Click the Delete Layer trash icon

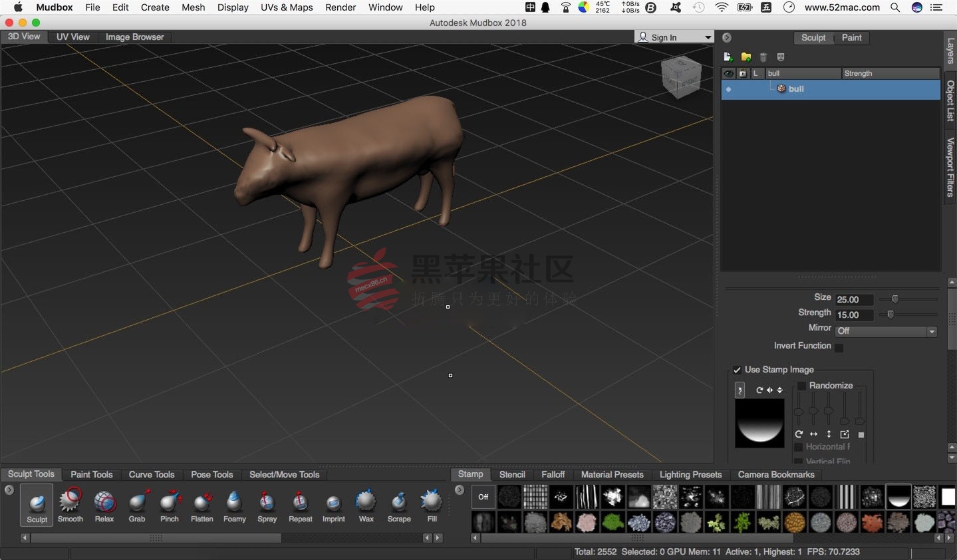[x=763, y=57]
